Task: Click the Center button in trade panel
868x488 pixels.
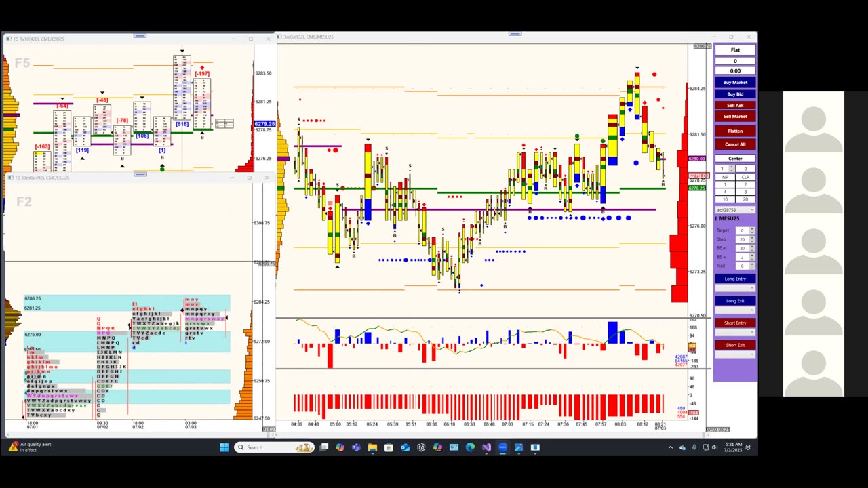Action: [x=735, y=159]
